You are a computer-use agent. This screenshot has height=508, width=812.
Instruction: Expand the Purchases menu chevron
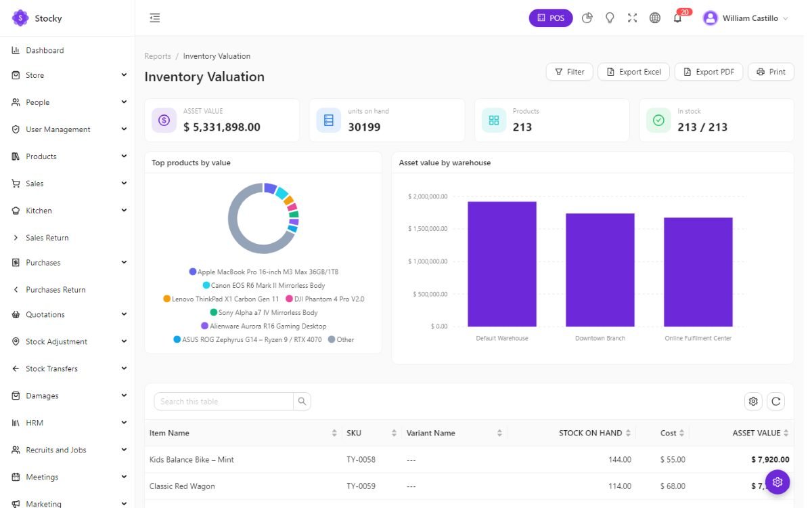pos(124,262)
